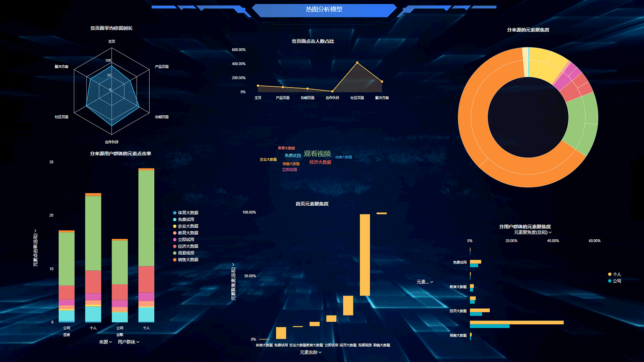Click the red donut segment
The image size is (644, 362).
point(579,89)
